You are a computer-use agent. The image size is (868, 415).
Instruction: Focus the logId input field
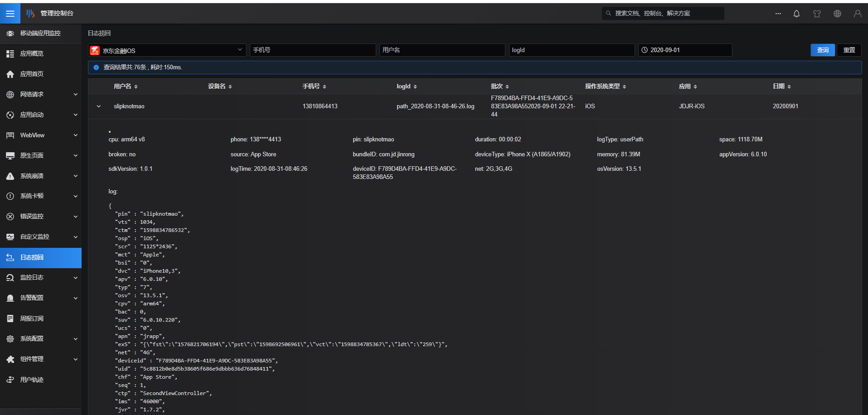(x=572, y=50)
